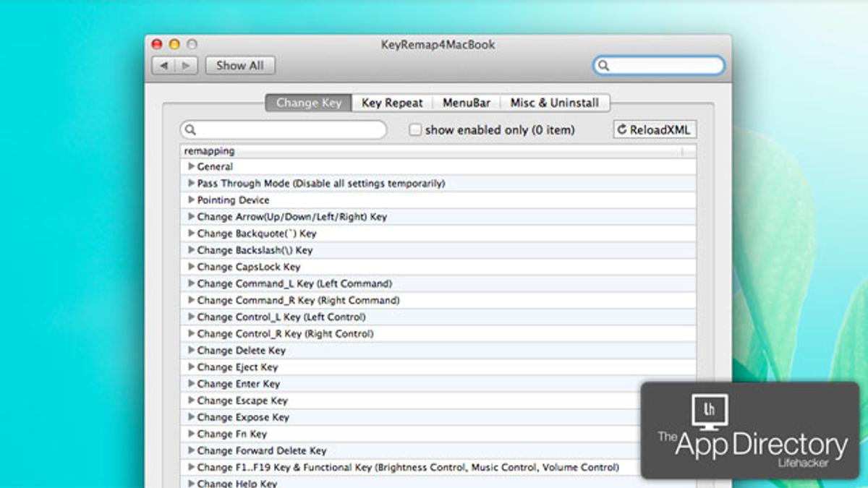Click the forward navigation arrow
Viewport: 868px width, 488px height.
[x=186, y=66]
